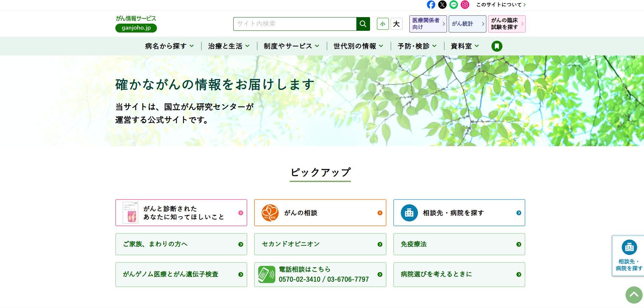Open the X (Twitter) social icon
The height and width of the screenshot is (308, 644).
[442, 4]
